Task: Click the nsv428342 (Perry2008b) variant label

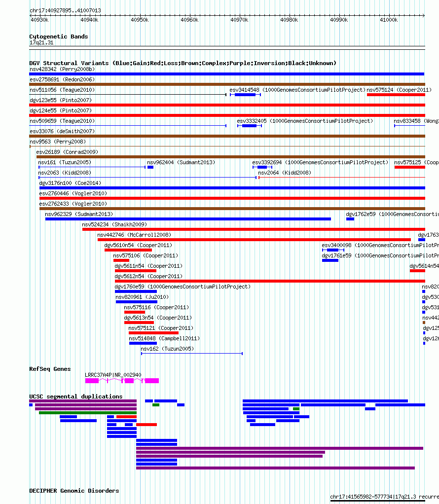Action: pos(62,69)
